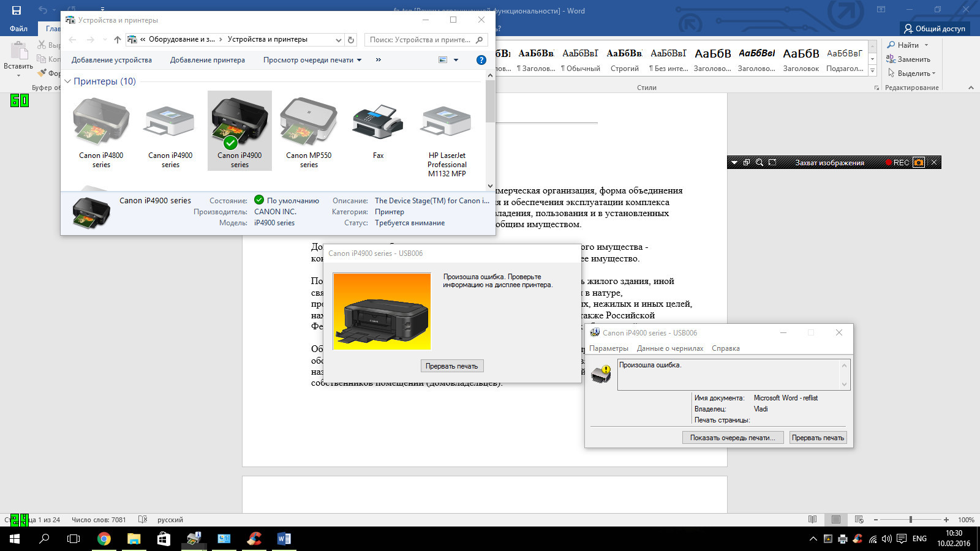Open CCleaner from the system tray
Image resolution: width=980 pixels, height=551 pixels.
point(858,539)
